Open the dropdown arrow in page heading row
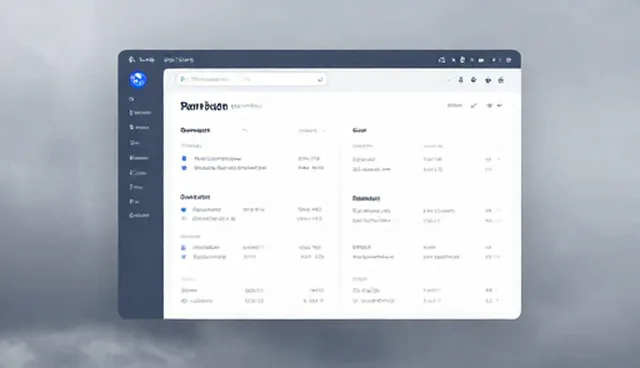 (500, 106)
